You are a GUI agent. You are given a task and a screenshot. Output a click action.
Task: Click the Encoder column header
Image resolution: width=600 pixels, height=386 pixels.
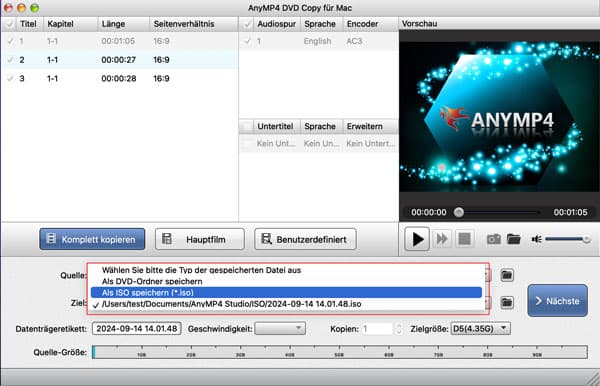pyautogui.click(x=370, y=24)
